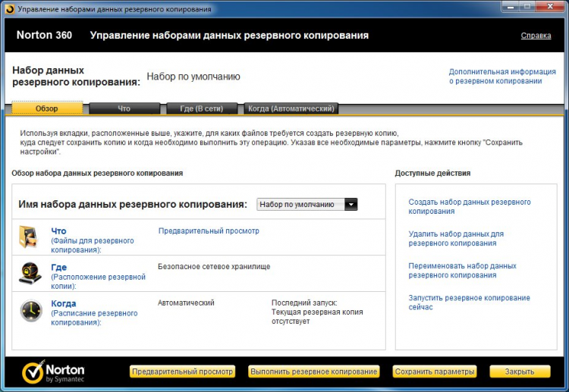
Task: Minimize the window from the title bar
Action: [511, 7]
